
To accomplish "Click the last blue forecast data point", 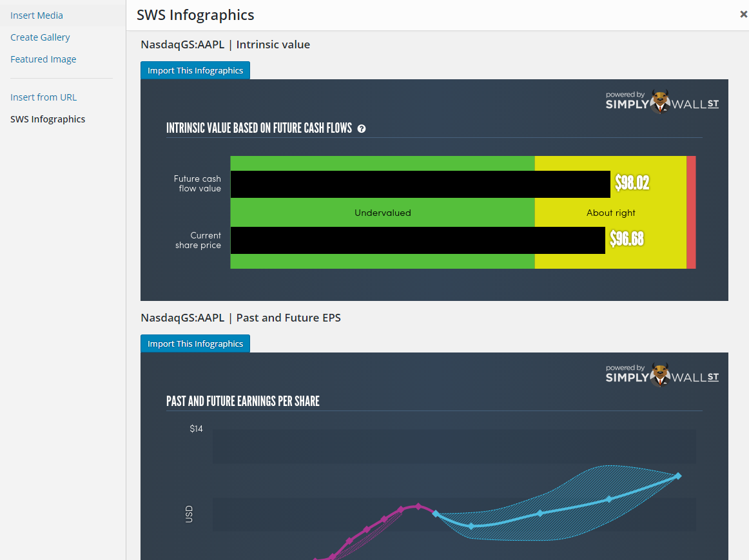I will [678, 476].
